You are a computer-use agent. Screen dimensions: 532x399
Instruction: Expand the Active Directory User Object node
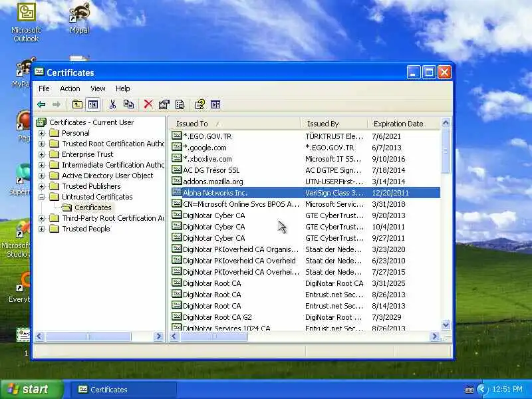coord(41,176)
